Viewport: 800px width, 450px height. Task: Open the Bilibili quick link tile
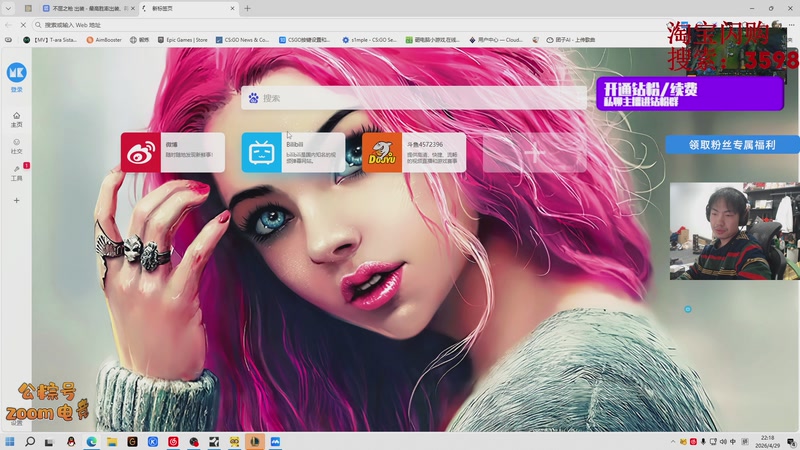tap(293, 153)
